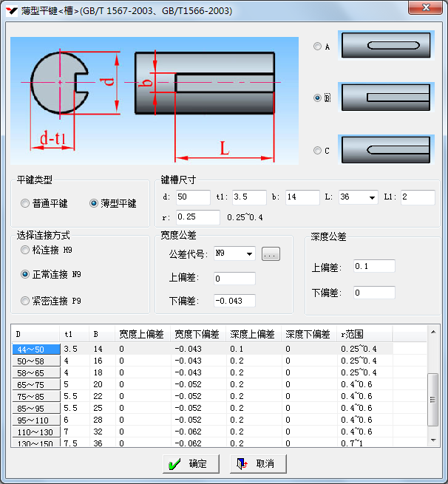Click the green checkmark icon on 确定
The width and height of the screenshot is (448, 484).
click(x=174, y=464)
